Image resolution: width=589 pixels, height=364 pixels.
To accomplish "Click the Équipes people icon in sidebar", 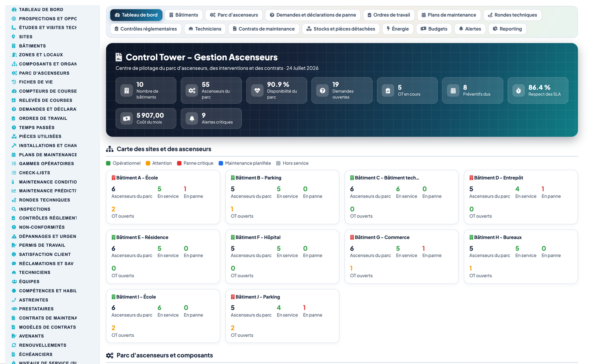I will (x=14, y=281).
